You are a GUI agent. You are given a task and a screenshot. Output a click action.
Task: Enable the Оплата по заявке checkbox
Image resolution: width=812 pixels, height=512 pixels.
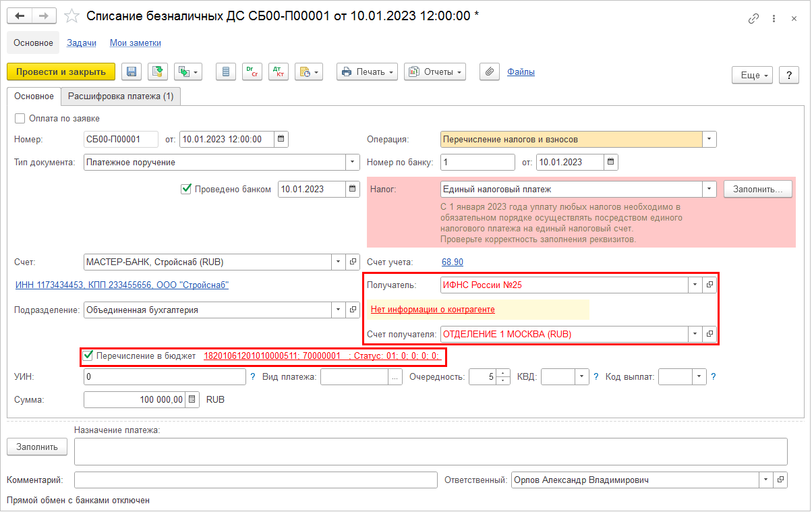(20, 117)
